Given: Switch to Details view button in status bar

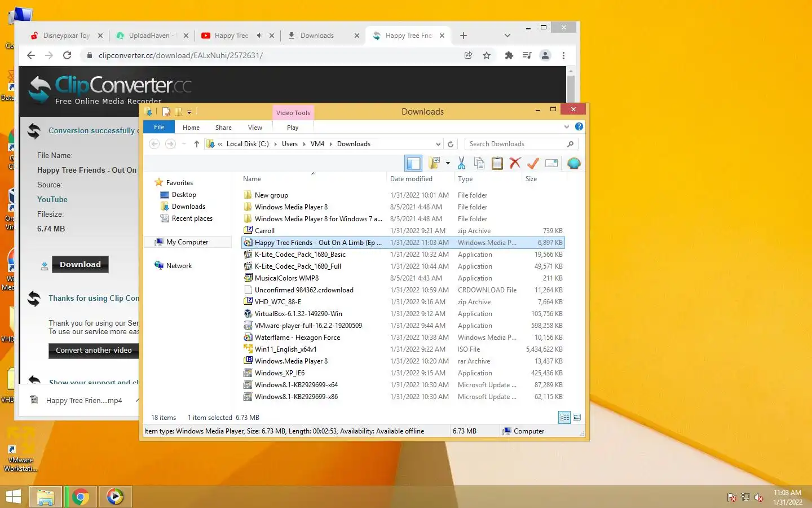Looking at the screenshot, I should [564, 417].
